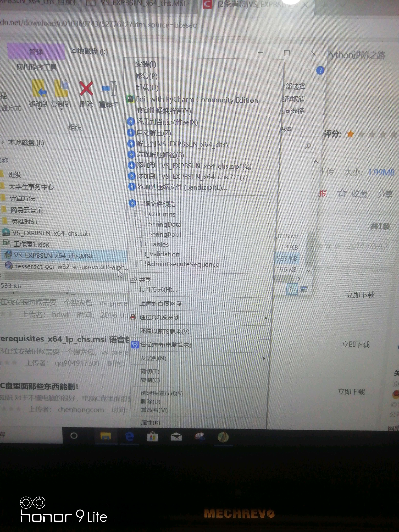Viewport: 399px width, 532px height.
Task: Choose 打开方式(H)... menu entry
Action: click(158, 289)
